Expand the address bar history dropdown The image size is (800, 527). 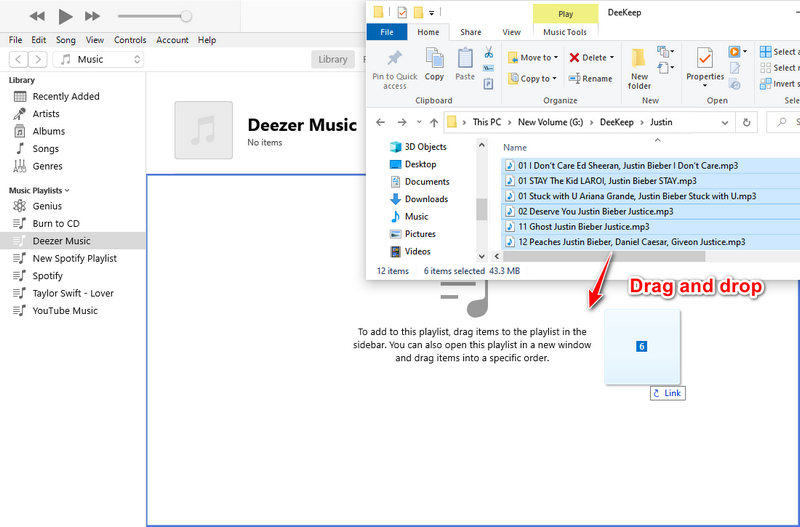(724, 122)
